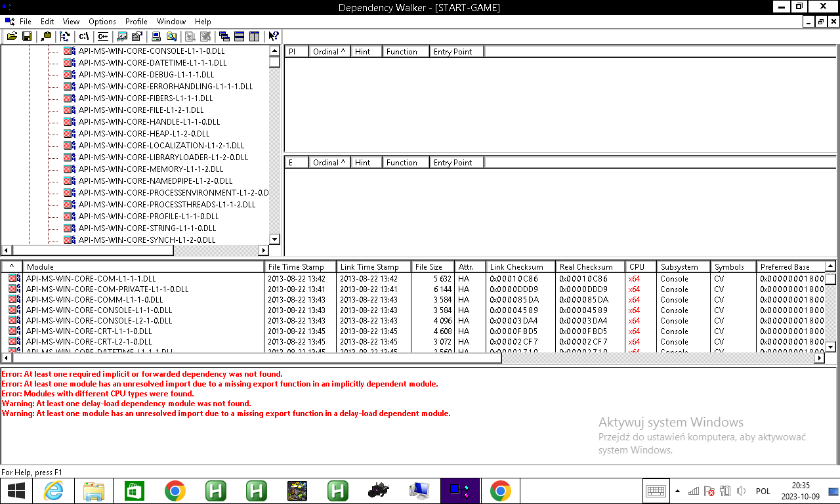The height and width of the screenshot is (504, 840).
Task: Open the touch keyboard from the taskbar
Action: [656, 491]
